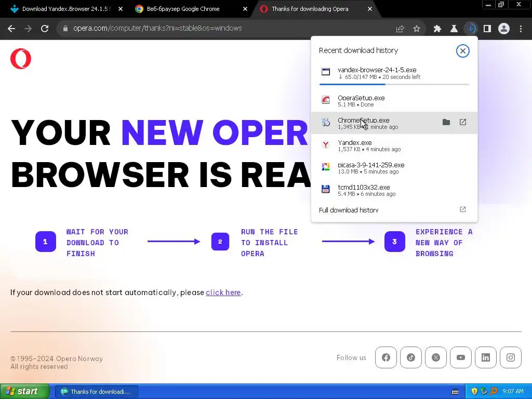Screen dimensions: 532x399
Task: Click the Yandex.exe Y icon
Action: click(x=326, y=144)
